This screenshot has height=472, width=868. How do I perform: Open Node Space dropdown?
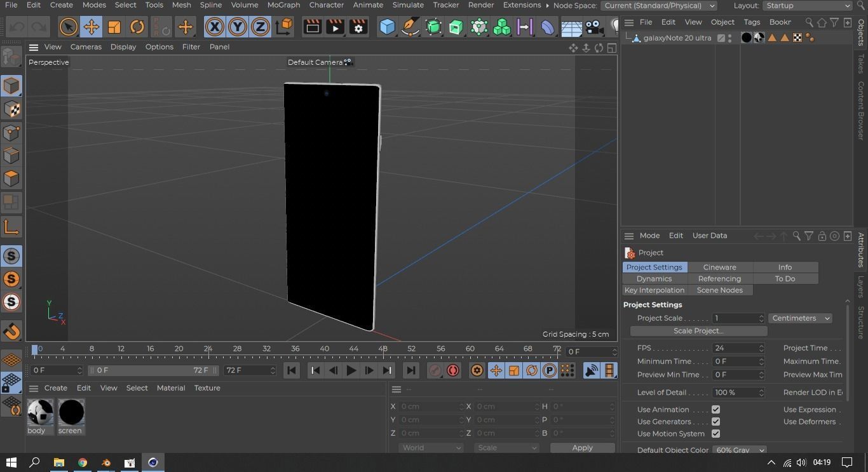pyautogui.click(x=658, y=6)
